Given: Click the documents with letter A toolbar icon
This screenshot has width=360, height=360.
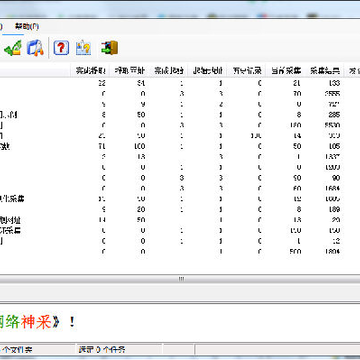Looking at the screenshot, I should pos(35,48).
